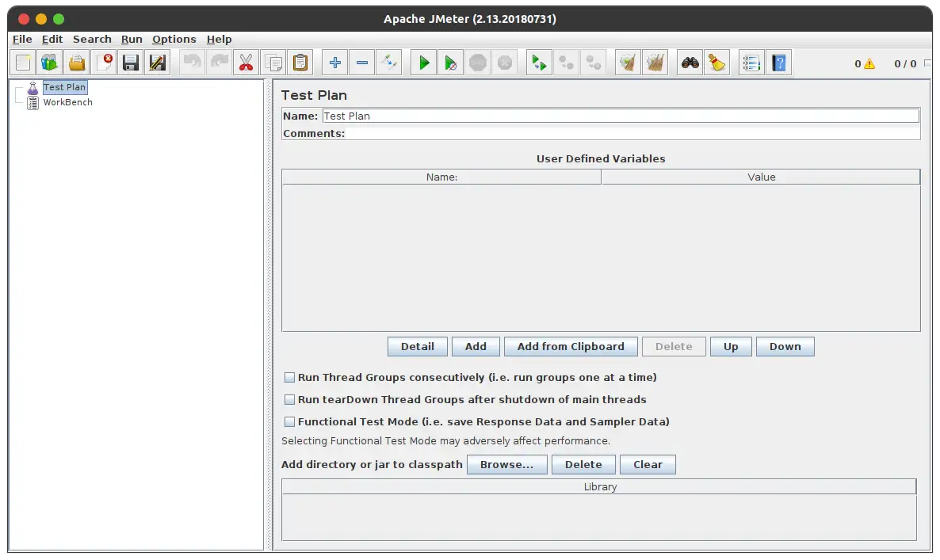This screenshot has height=560, width=940.
Task: Open Search with binoculars icon
Action: point(690,63)
